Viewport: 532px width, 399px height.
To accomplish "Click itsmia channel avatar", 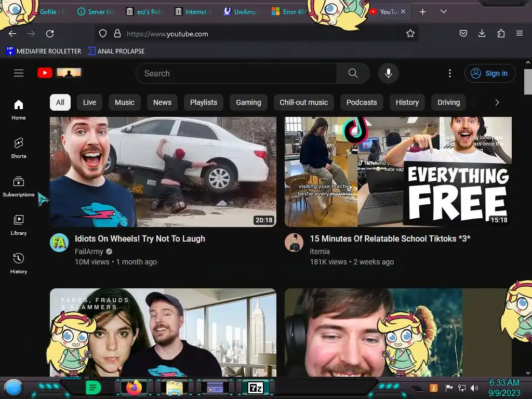I will 294,243.
